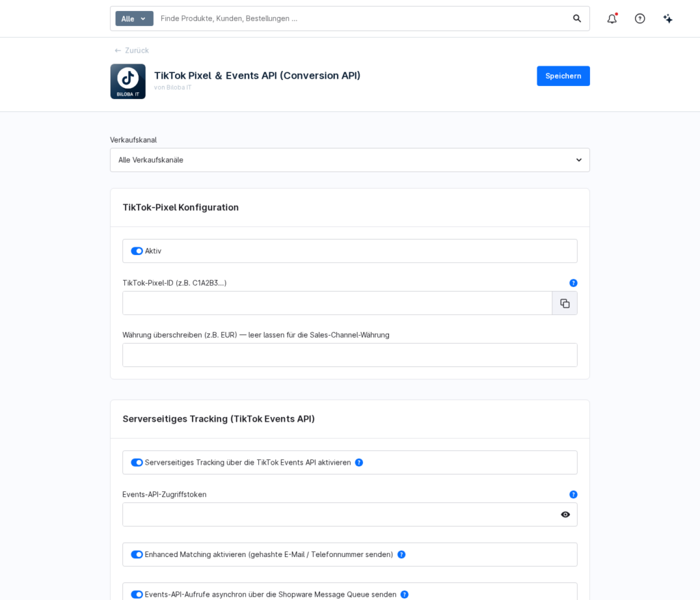Image resolution: width=700 pixels, height=600 pixels.
Task: Go back via Zurück link
Action: click(132, 51)
